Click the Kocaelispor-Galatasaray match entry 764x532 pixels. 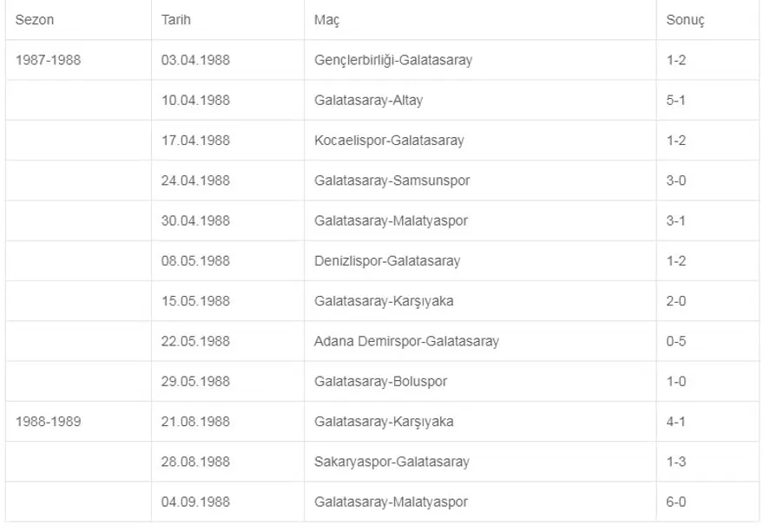pyautogui.click(x=389, y=141)
